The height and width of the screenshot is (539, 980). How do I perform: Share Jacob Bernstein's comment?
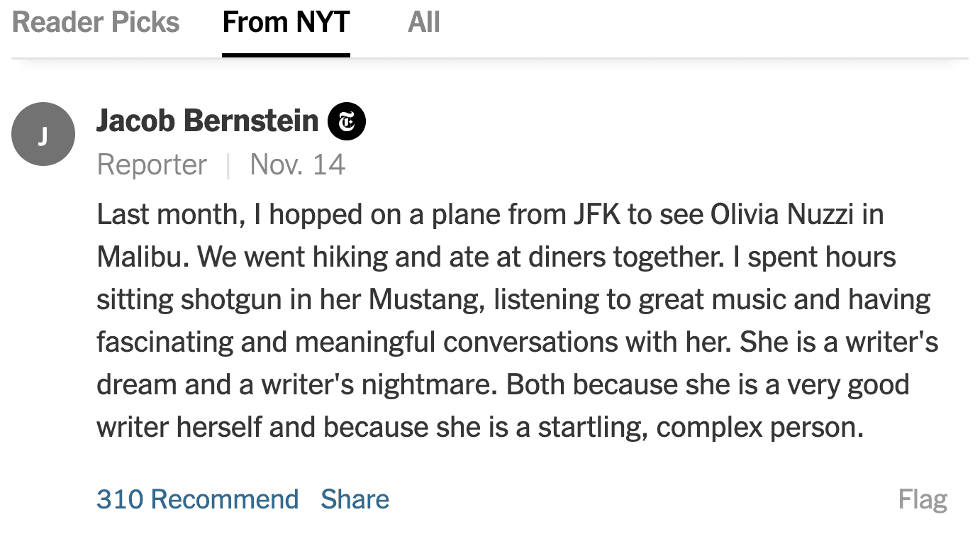(x=355, y=499)
